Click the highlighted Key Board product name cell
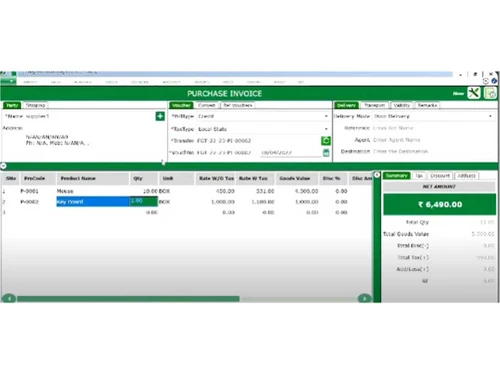The image size is (500, 375). [93, 202]
